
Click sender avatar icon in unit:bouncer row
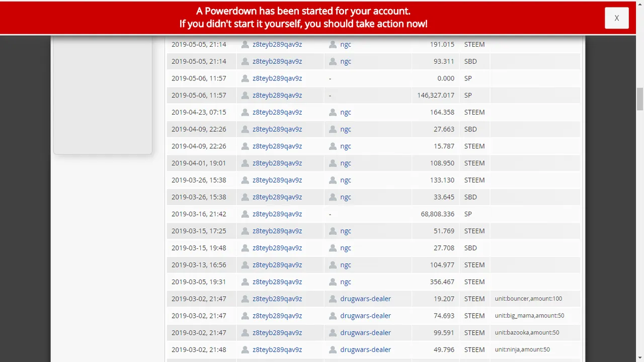[245, 299]
